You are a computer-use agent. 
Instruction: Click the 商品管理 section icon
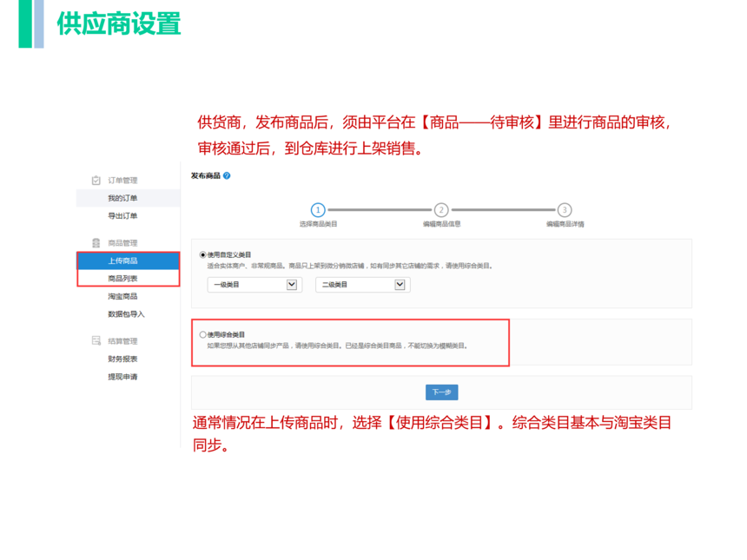click(x=96, y=243)
